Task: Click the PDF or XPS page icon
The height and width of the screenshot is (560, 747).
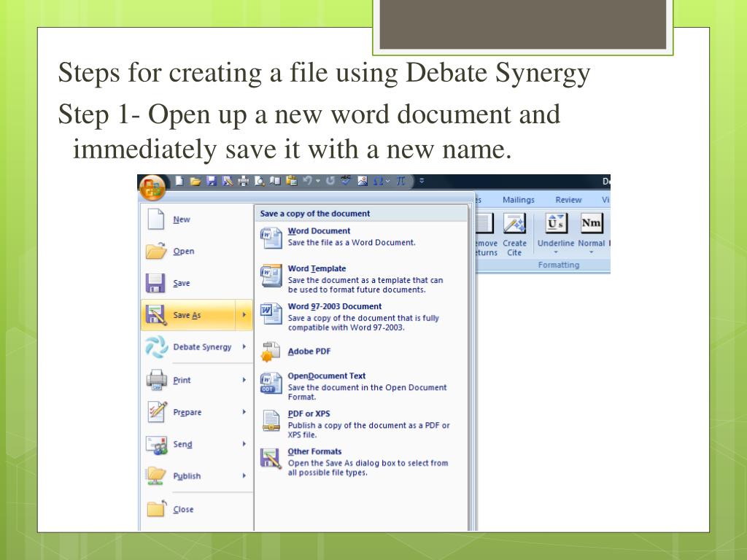Action: pos(271,421)
